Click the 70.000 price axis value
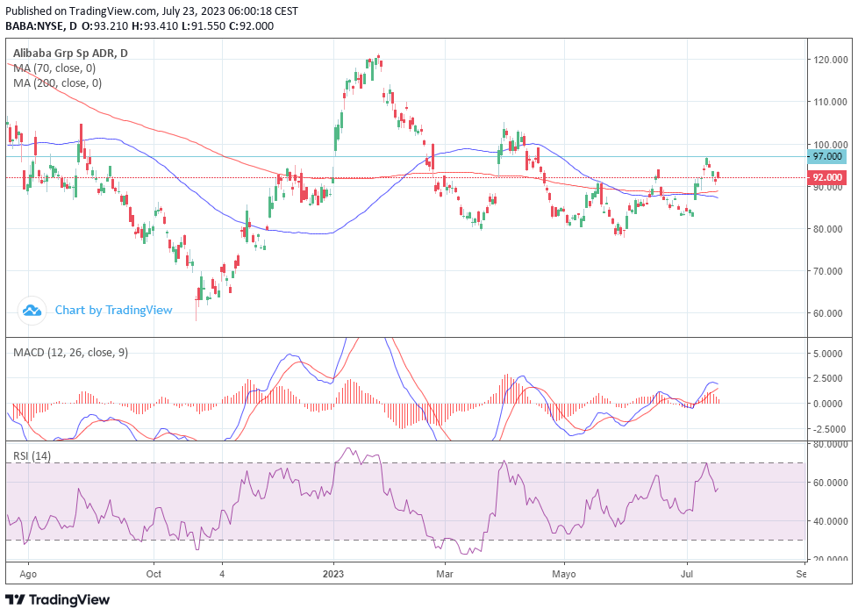 click(x=830, y=271)
